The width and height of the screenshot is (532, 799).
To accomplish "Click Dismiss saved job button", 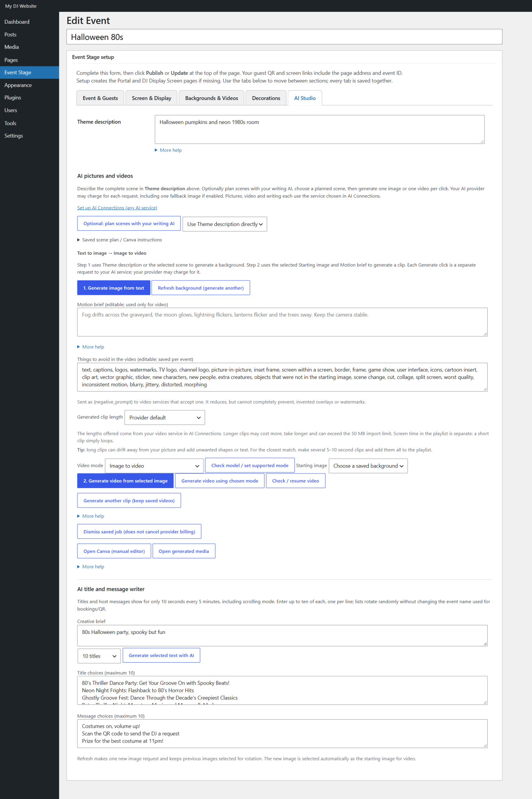I will click(139, 532).
